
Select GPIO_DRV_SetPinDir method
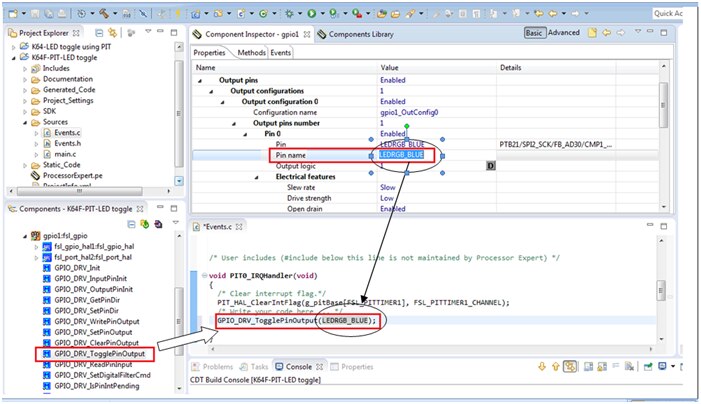pyautogui.click(x=87, y=311)
